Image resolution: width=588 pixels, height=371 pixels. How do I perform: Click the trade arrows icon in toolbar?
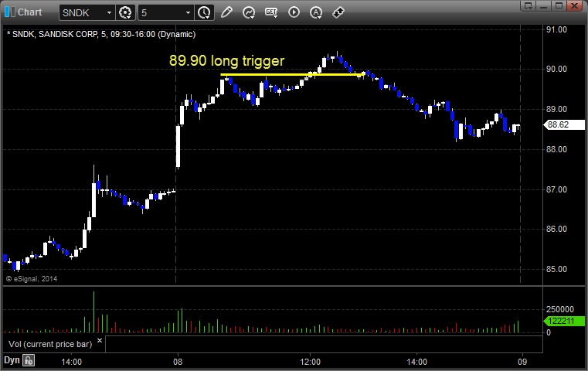coord(338,12)
